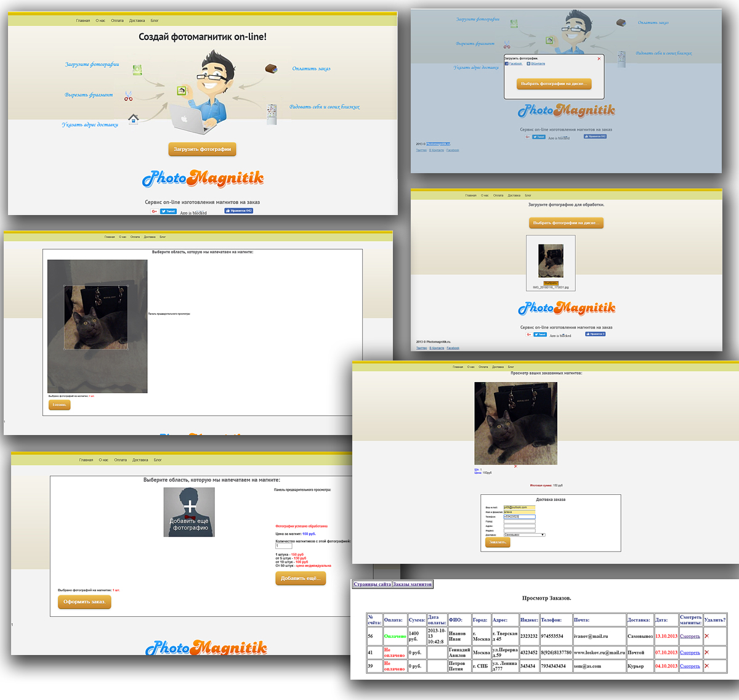Click the large cat photo on the order review page
This screenshot has height=700, width=739.
[515, 423]
